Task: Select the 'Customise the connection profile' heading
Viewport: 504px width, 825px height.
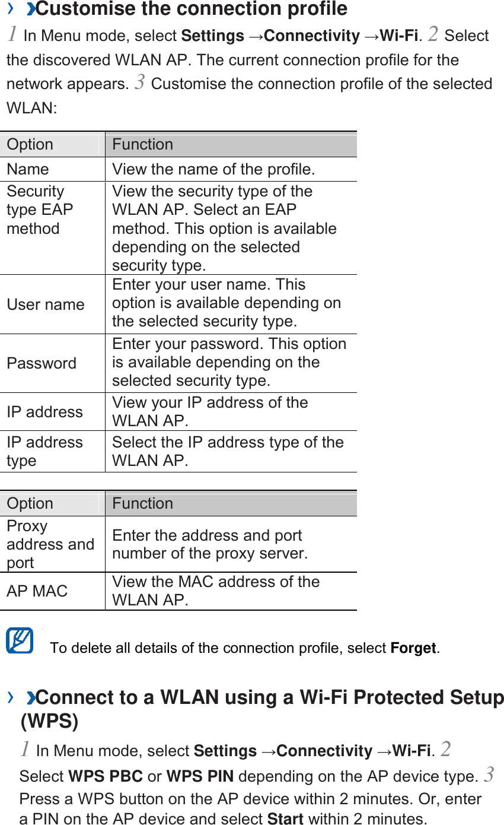Action: tap(192, 9)
